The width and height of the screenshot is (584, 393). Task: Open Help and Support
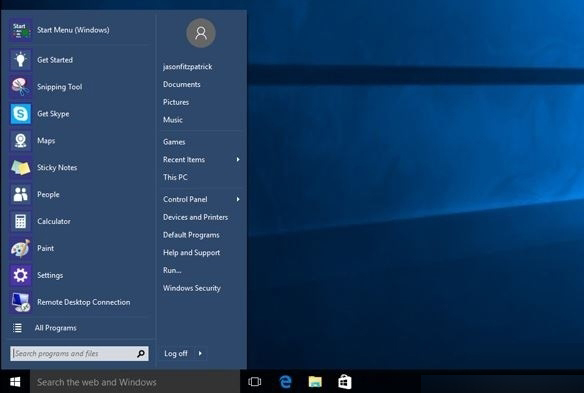[x=191, y=253]
